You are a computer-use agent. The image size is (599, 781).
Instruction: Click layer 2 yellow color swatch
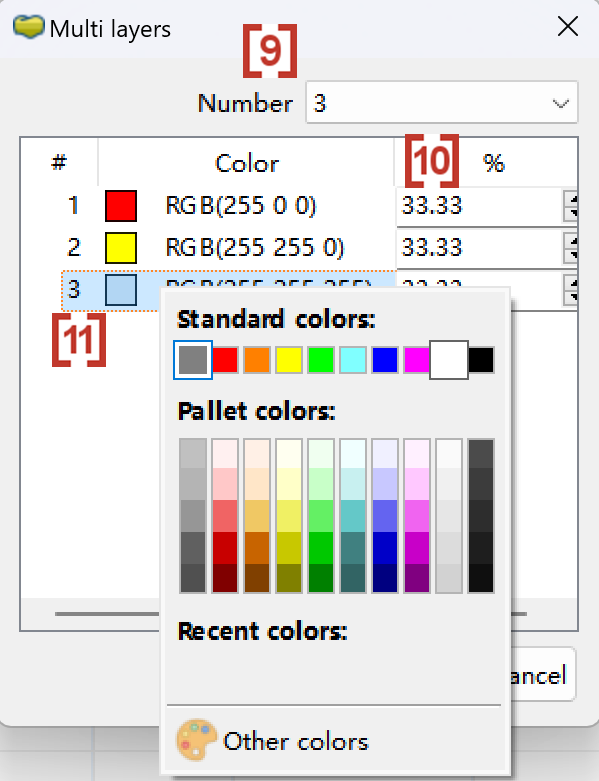121,248
